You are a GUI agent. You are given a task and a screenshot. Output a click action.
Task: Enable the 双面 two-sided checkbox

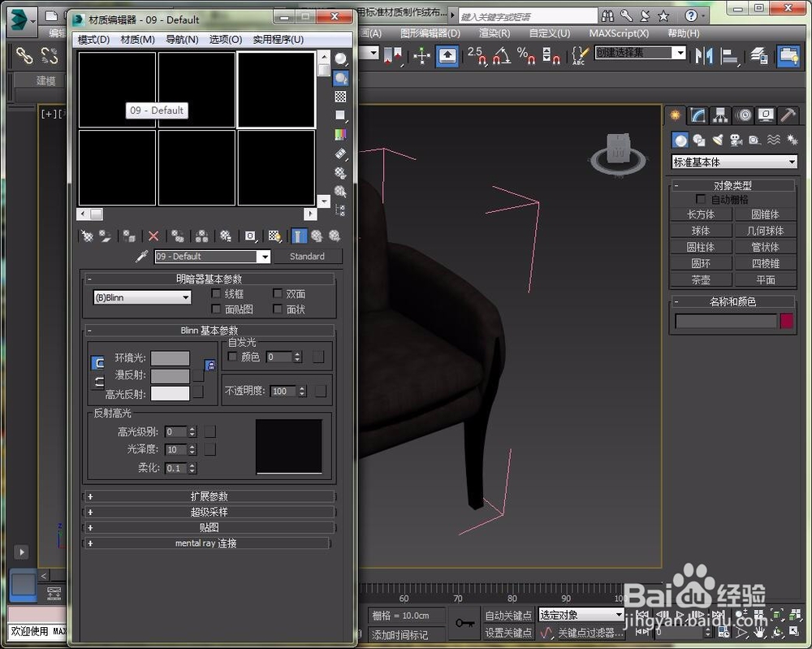pos(278,294)
